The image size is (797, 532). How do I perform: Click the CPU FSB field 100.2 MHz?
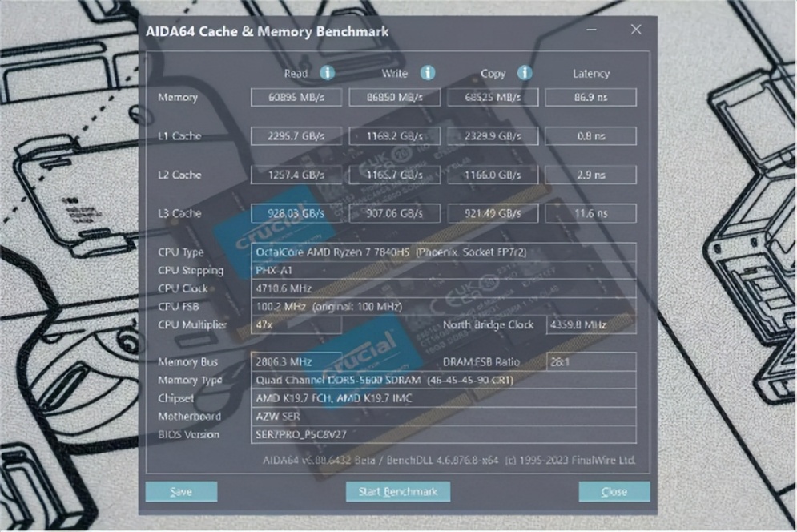[x=443, y=307]
